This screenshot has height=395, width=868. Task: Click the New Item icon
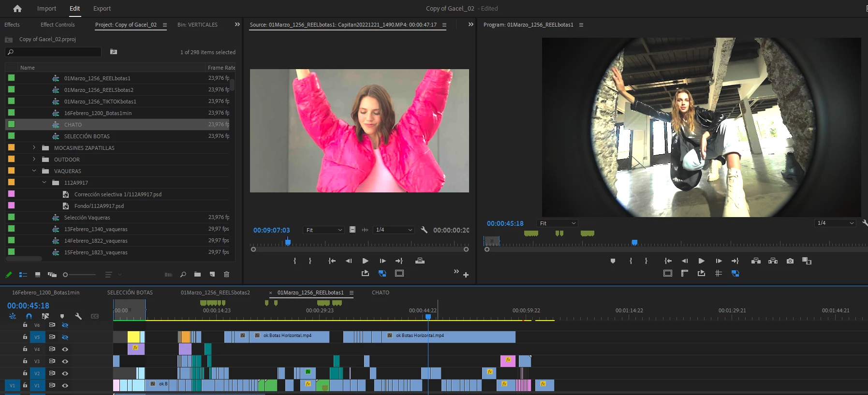click(x=212, y=275)
